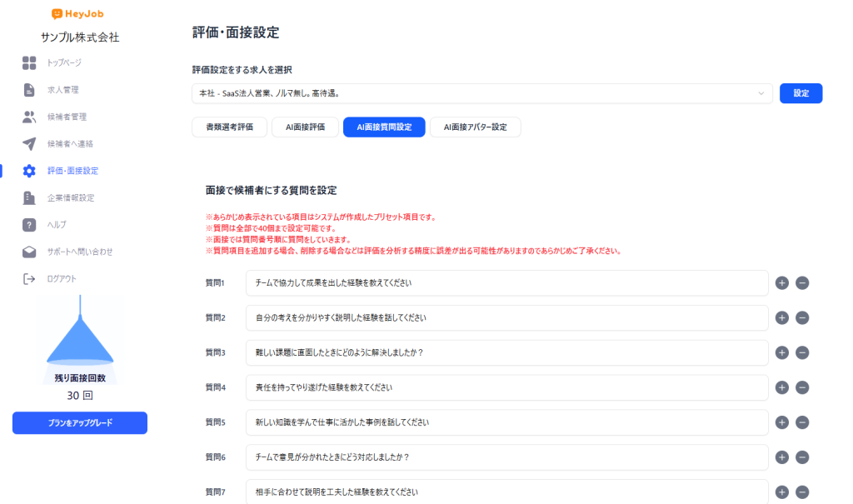
Task: Add a question after 質問1 with plus
Action: pyautogui.click(x=781, y=283)
